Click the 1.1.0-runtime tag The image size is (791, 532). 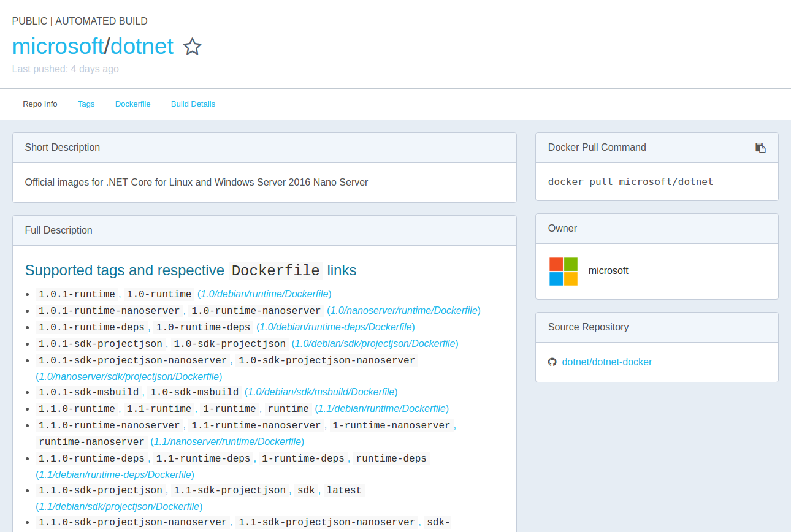77,408
